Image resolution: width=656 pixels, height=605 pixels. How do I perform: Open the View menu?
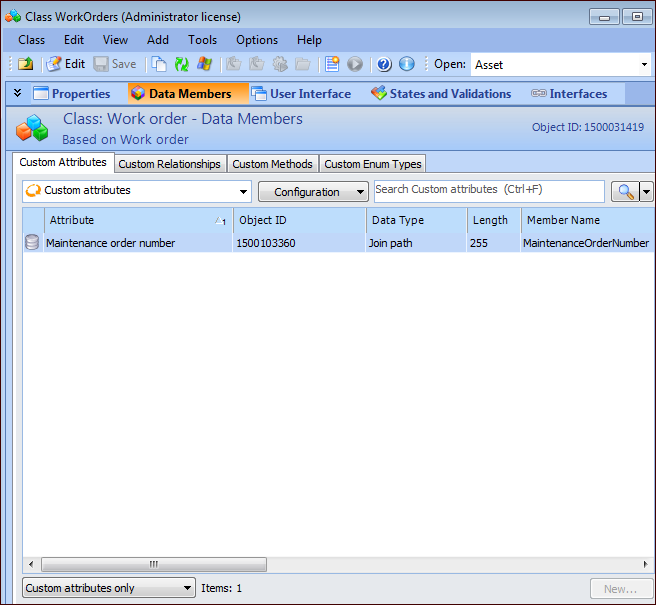[115, 40]
